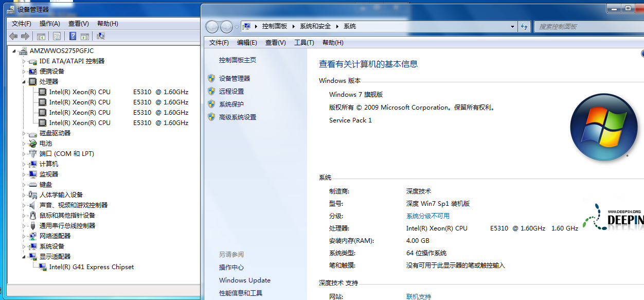This screenshot has width=644, height=300.
Task: Open 编辑(E) menu in System window
Action: point(247,43)
